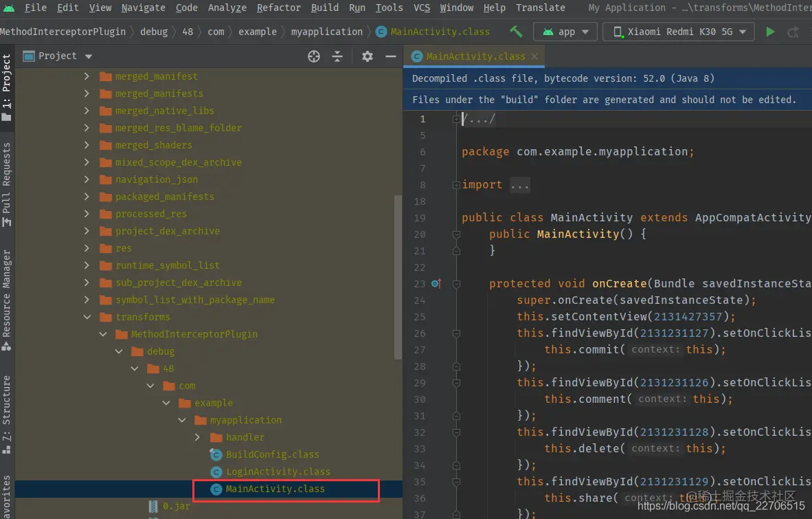Collapse the MethodInterceptorPlugin folder
This screenshot has width=812, height=519.
click(x=103, y=334)
